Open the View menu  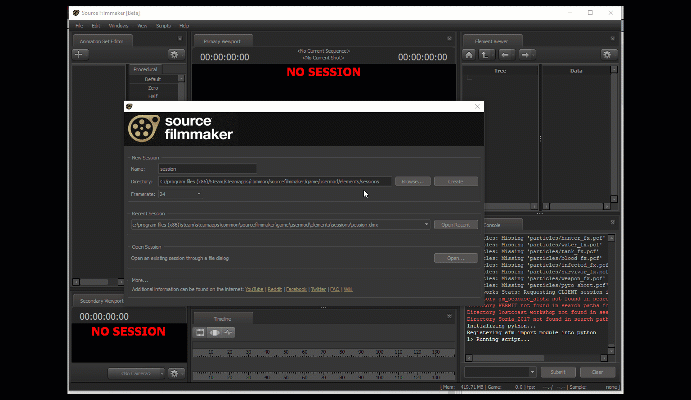[142, 26]
